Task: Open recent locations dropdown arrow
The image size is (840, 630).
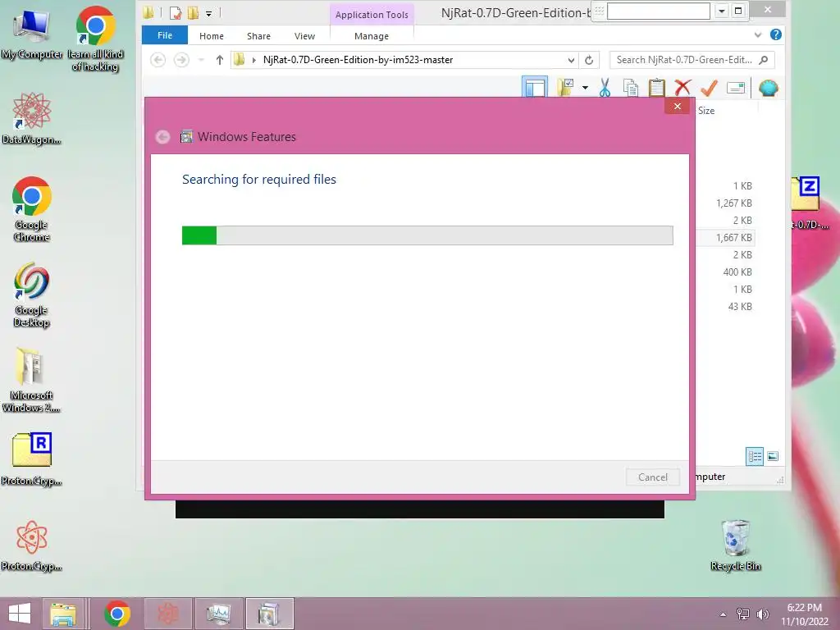Action: pyautogui.click(x=202, y=60)
